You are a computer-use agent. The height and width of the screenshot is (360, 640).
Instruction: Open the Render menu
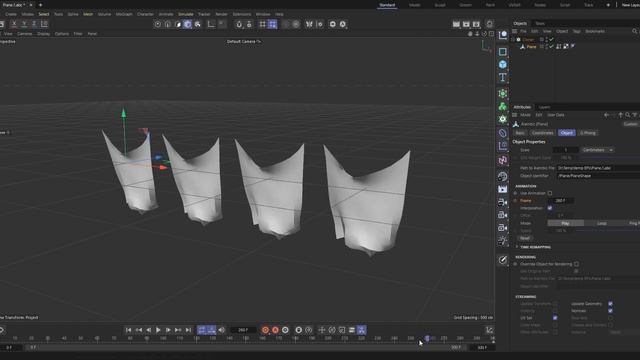click(221, 14)
